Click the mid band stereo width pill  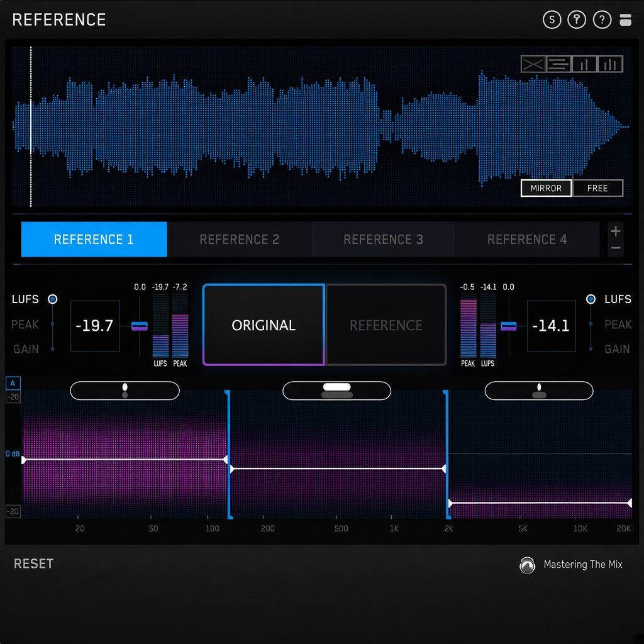pos(337,391)
